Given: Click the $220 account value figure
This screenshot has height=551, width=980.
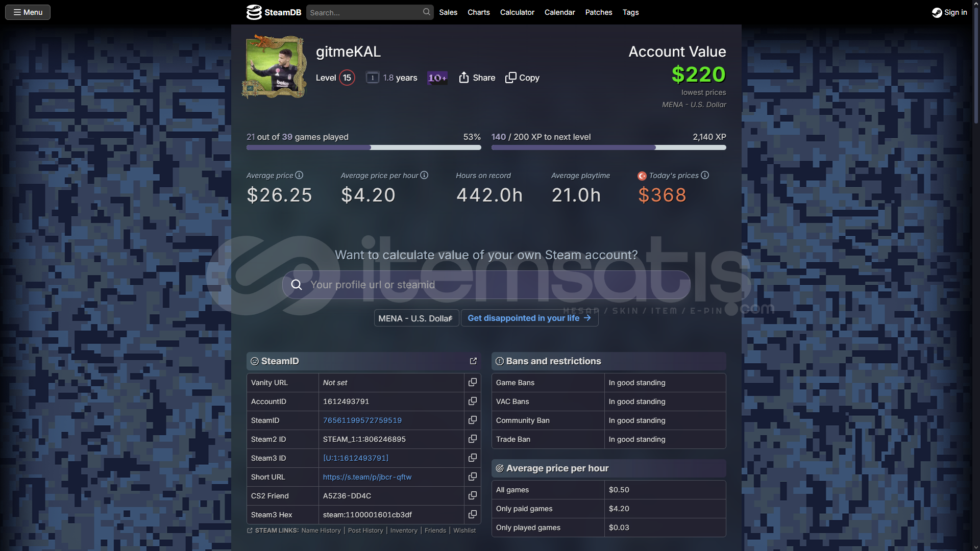Looking at the screenshot, I should point(698,74).
